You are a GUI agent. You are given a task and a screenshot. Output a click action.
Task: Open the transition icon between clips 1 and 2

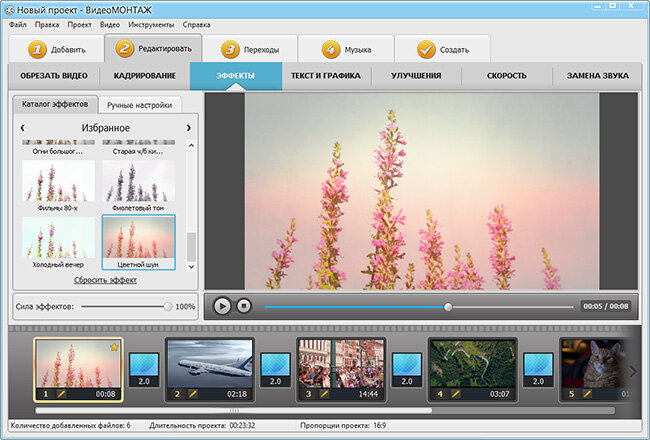(144, 370)
